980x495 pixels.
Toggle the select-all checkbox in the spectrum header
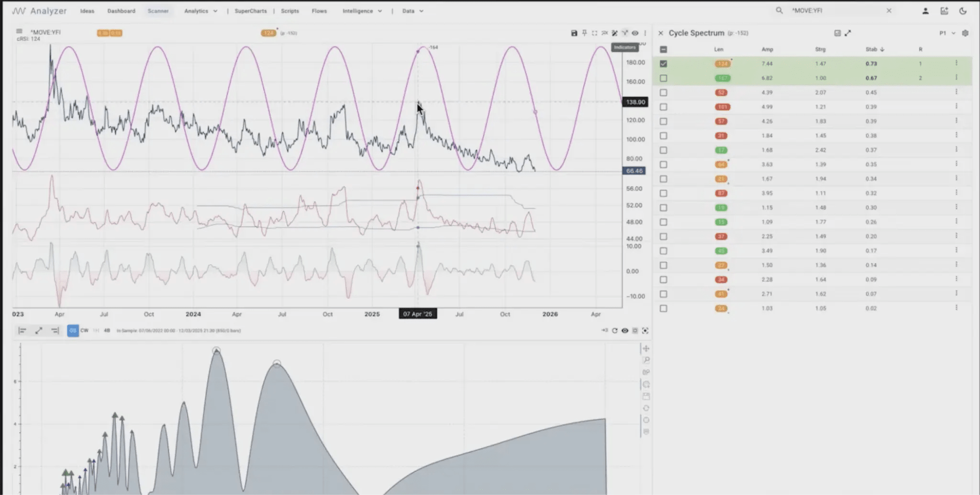pos(663,49)
